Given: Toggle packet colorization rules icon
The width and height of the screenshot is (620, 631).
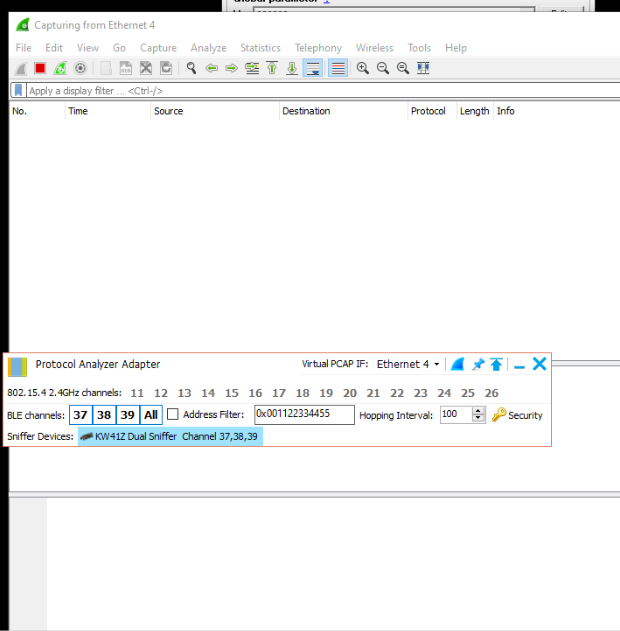Looking at the screenshot, I should point(338,68).
